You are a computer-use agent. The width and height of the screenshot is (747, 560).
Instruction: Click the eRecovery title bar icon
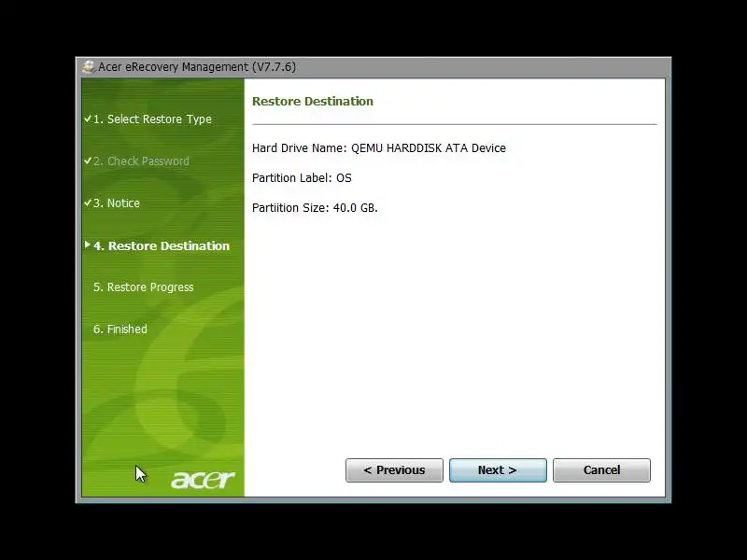click(89, 66)
